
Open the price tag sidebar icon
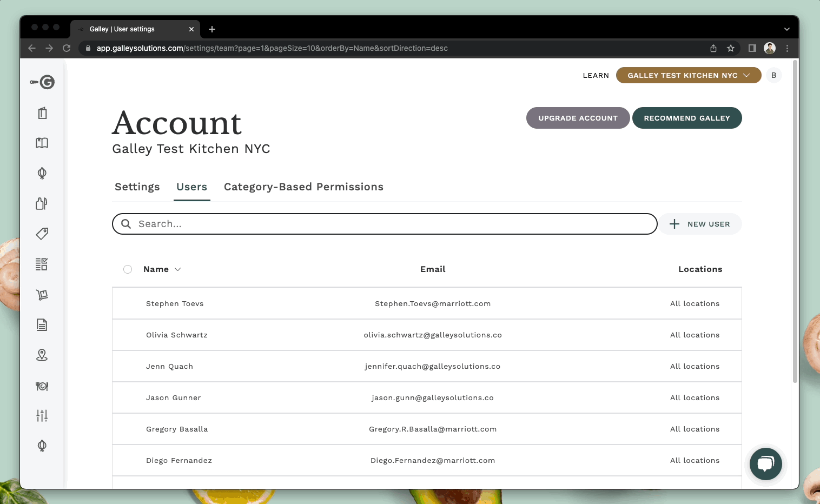point(42,234)
